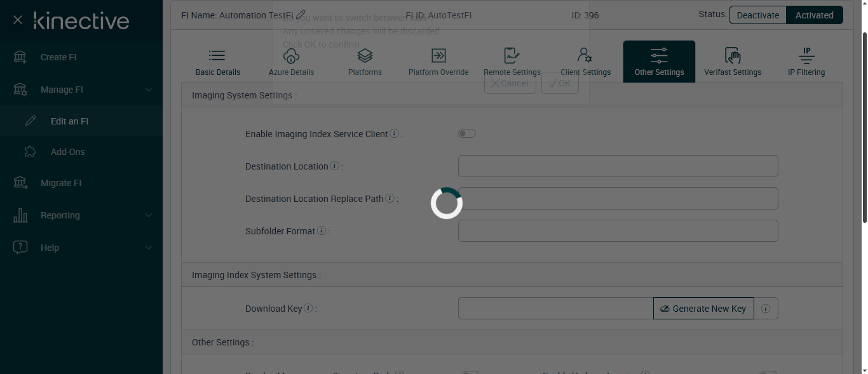Click the Deactivate status button
Viewport: 868px width, 374px height.
click(x=757, y=15)
